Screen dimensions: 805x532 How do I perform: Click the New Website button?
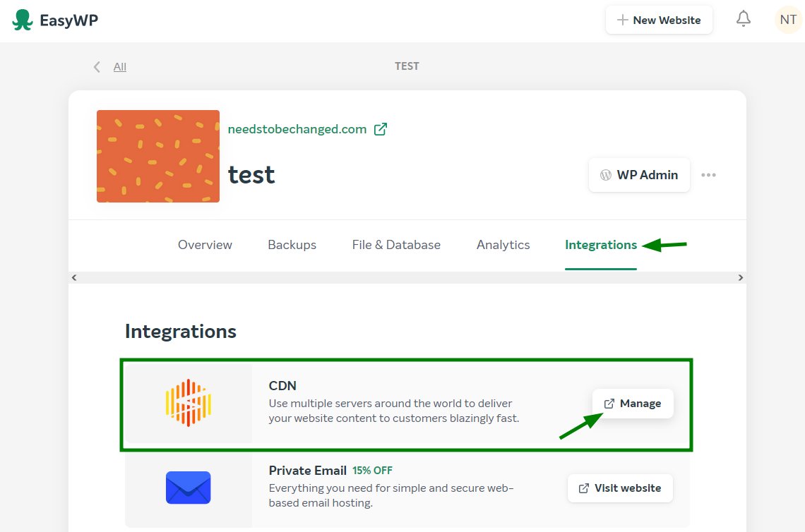pyautogui.click(x=660, y=20)
